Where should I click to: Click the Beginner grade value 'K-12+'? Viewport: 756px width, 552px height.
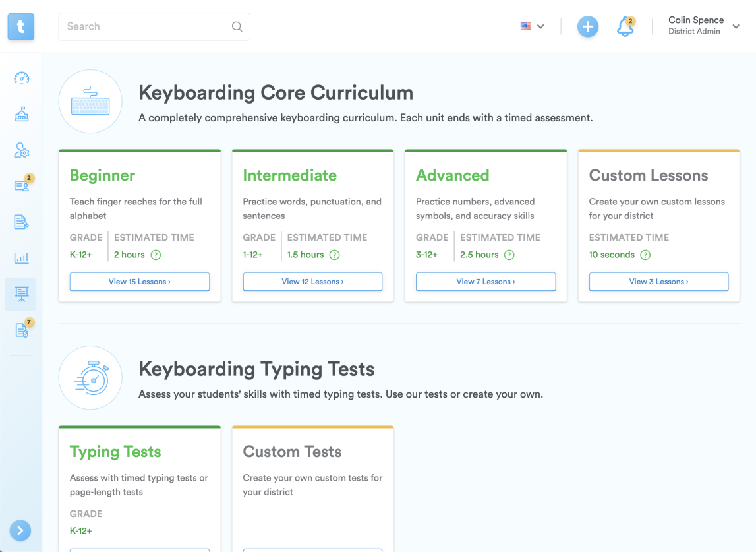click(81, 255)
